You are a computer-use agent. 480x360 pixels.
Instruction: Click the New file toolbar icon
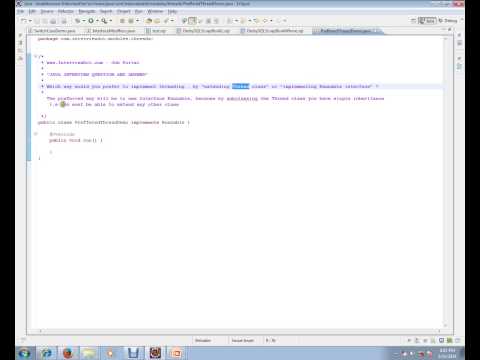(x=24, y=21)
